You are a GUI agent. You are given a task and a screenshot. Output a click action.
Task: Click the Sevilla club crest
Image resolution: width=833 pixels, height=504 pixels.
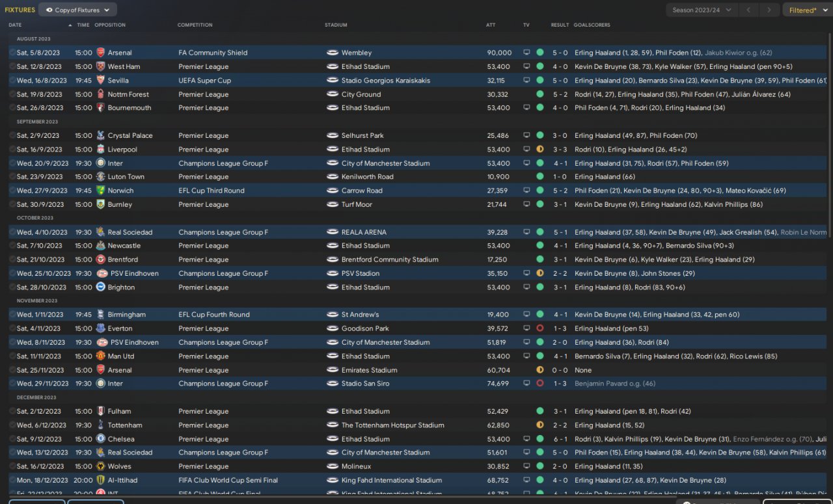[100, 81]
